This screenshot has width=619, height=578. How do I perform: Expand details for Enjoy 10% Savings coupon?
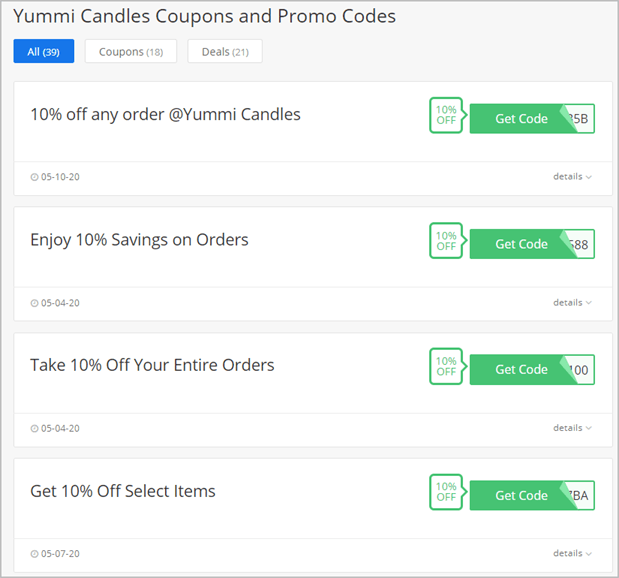pyautogui.click(x=572, y=302)
